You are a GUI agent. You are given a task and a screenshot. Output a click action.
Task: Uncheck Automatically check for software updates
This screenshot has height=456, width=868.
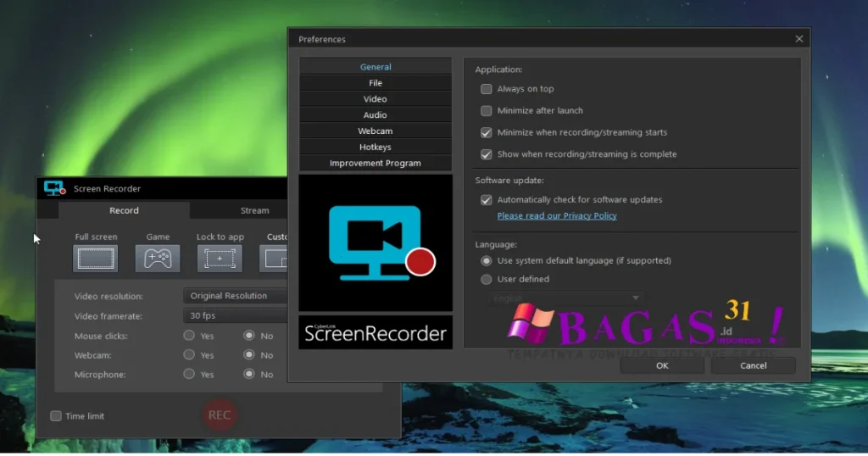point(487,200)
